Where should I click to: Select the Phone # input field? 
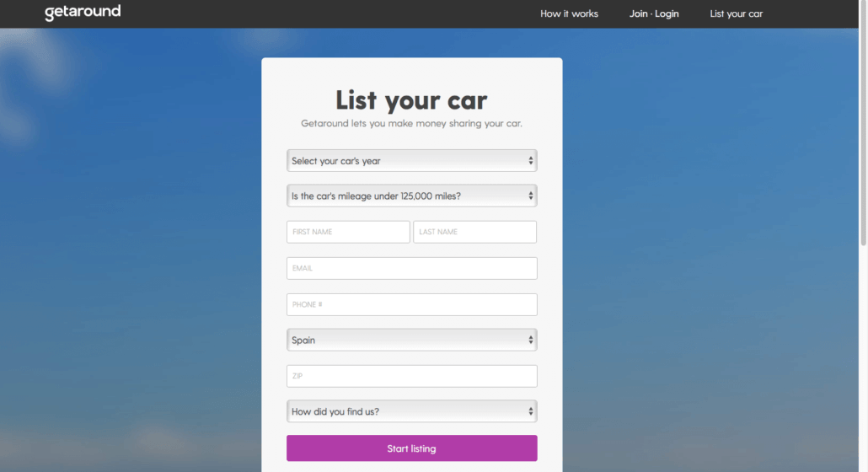point(411,304)
